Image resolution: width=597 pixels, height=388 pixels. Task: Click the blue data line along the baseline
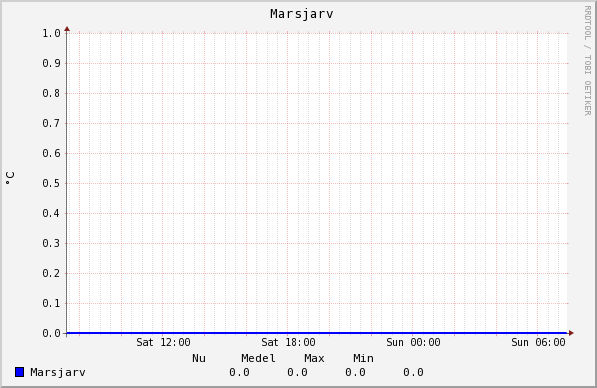click(317, 333)
